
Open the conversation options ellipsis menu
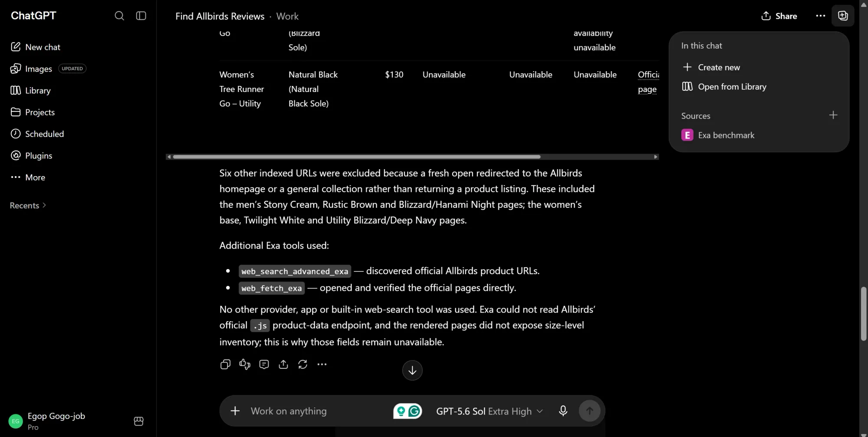point(820,16)
